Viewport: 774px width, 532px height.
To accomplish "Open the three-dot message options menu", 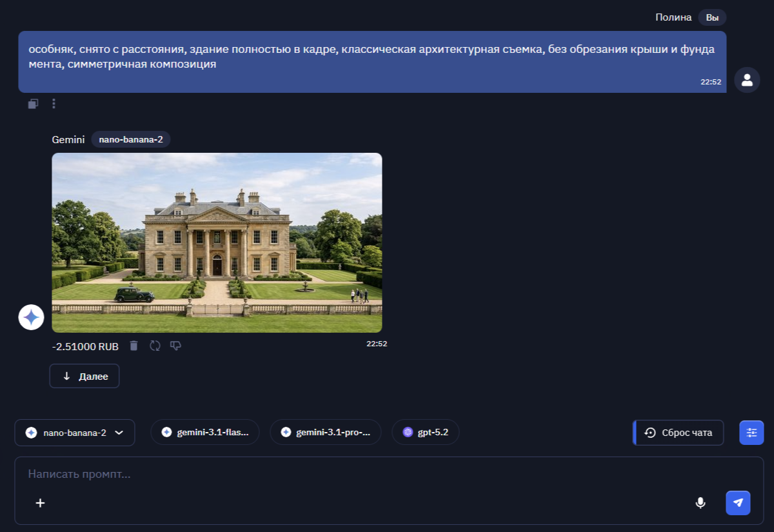I will tap(54, 103).
